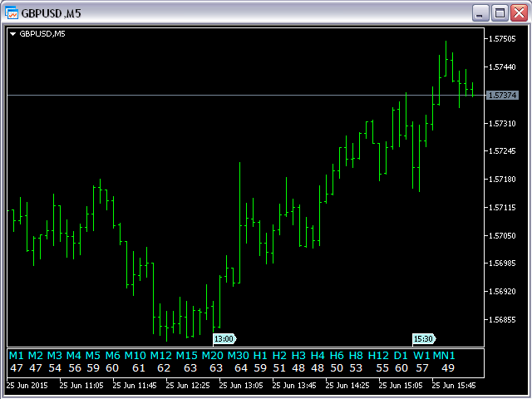Screen dimensions: 532x399
Task: Maximize the GBPUSD,M5 chart window
Action: (500, 13)
